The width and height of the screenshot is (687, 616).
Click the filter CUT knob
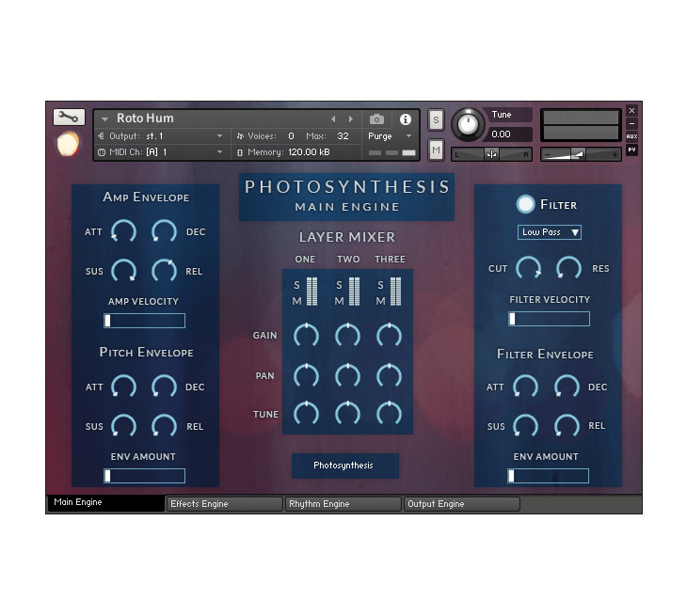[x=528, y=268]
